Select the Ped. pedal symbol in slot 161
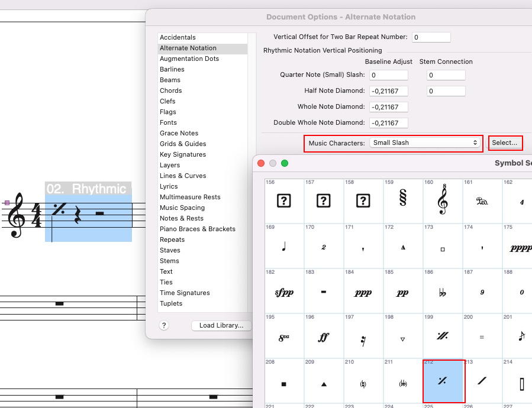Screen dimensions: 532x408 (482, 201)
